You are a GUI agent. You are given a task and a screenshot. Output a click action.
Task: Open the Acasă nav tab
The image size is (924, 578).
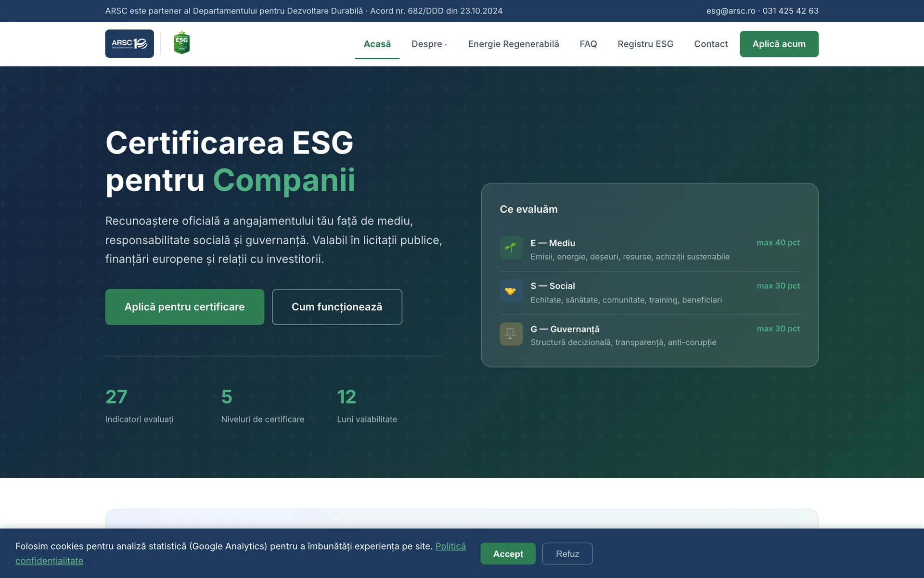(377, 44)
